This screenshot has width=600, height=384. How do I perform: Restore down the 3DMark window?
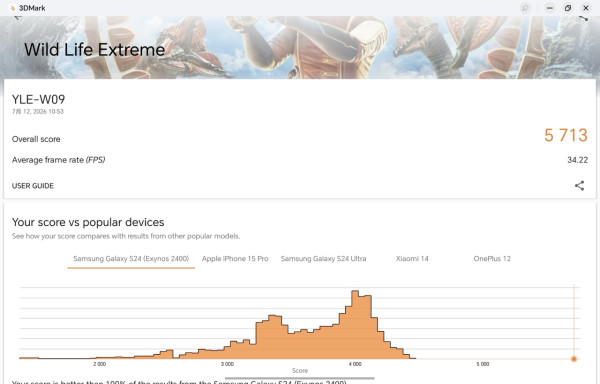[x=568, y=8]
